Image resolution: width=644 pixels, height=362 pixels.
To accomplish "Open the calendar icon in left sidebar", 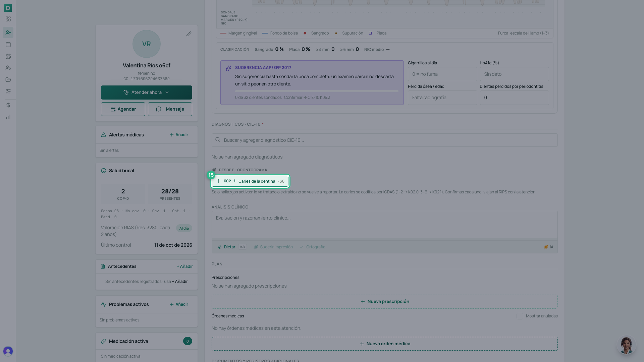I will pos(8,44).
